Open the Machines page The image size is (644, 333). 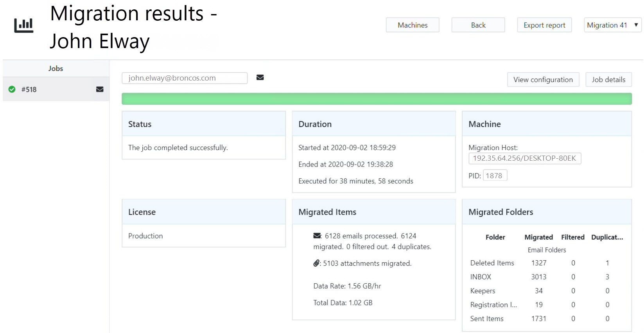413,25
